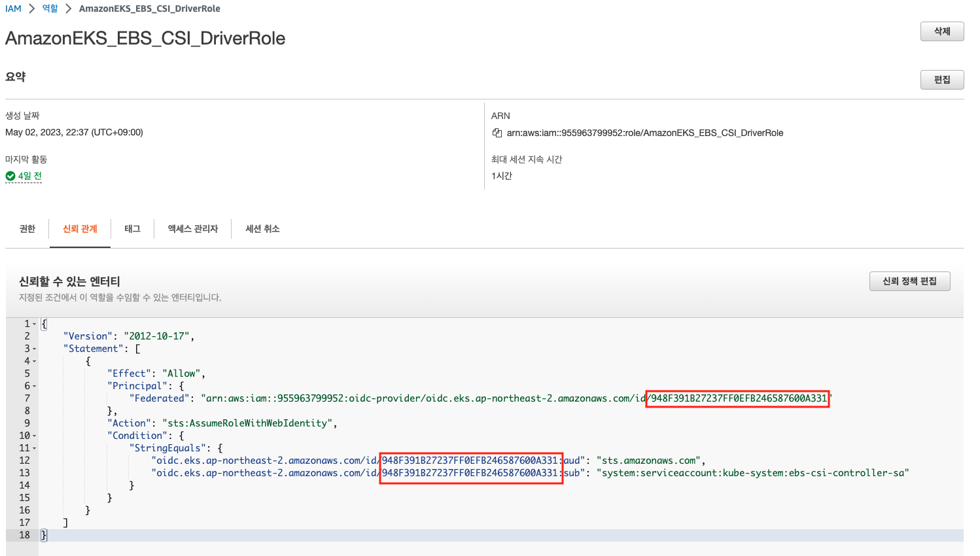Collapse Condition fold arrow at line 10
The image size is (980, 556).
(x=35, y=436)
